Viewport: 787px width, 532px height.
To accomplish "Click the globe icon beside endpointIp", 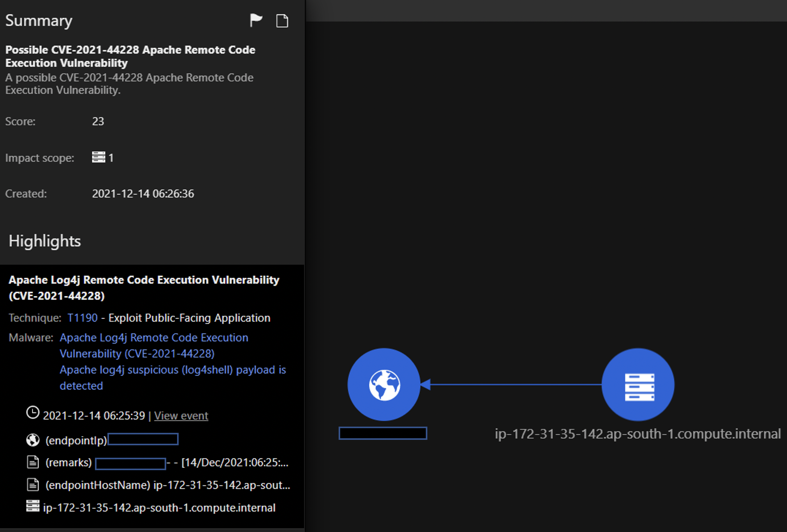I will tap(33, 440).
